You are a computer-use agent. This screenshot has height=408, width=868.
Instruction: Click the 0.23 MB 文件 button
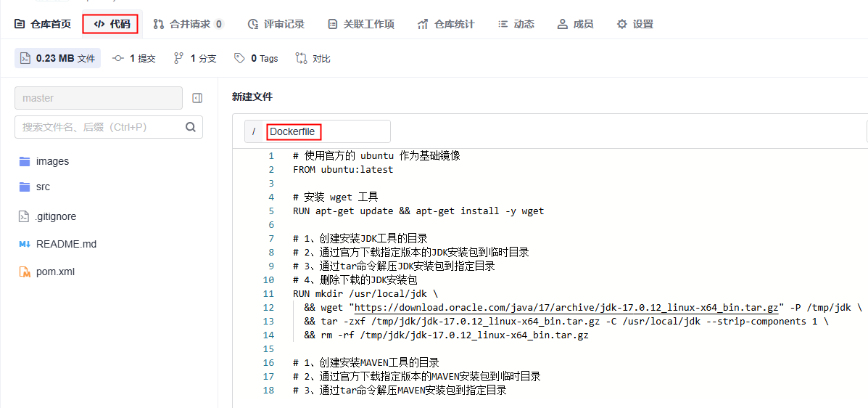coord(57,58)
